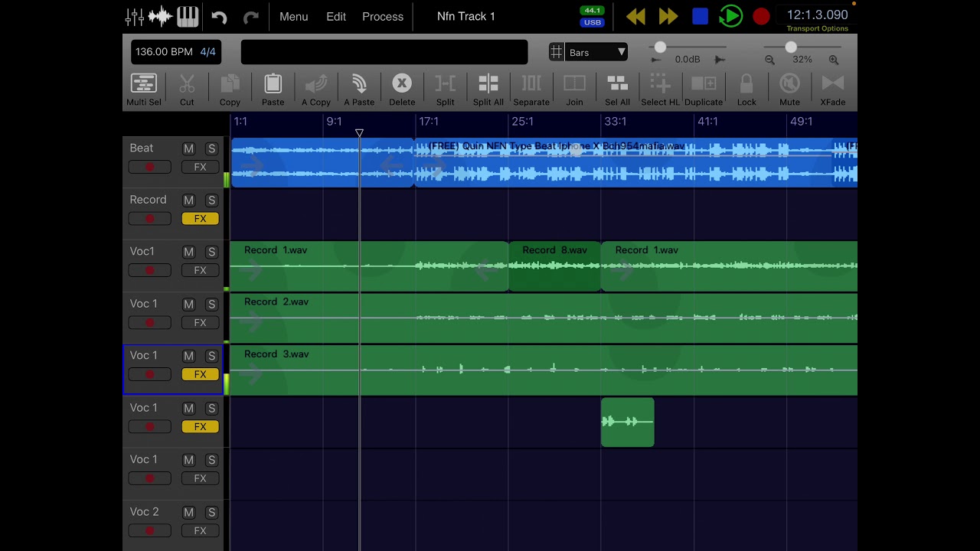Viewport: 980px width, 551px height.
Task: Choose the Split All tool
Action: click(488, 90)
